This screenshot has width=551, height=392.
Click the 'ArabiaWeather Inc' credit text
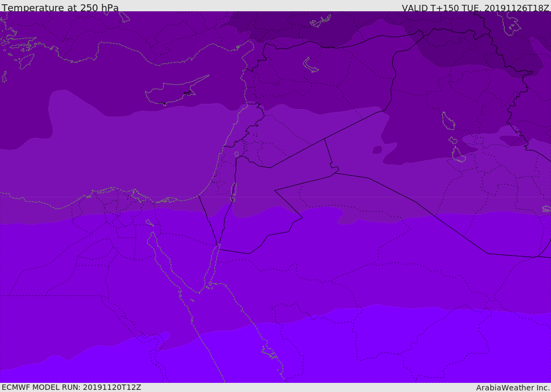(x=513, y=388)
